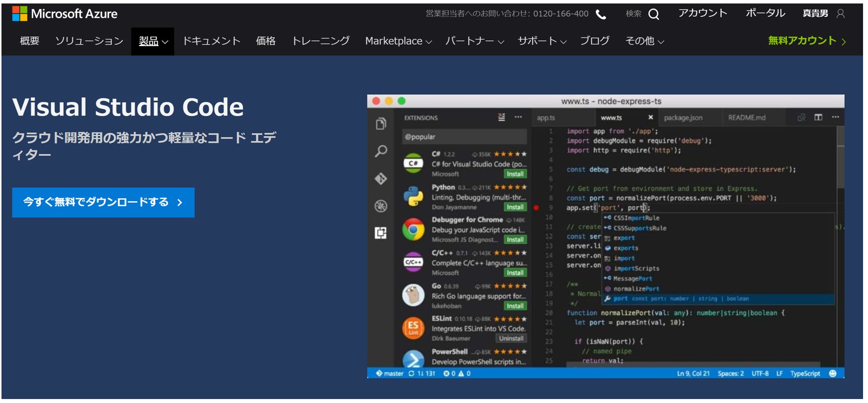Click TypeScript language mode in status bar
Screen dimensions: 868x403
tap(805, 374)
